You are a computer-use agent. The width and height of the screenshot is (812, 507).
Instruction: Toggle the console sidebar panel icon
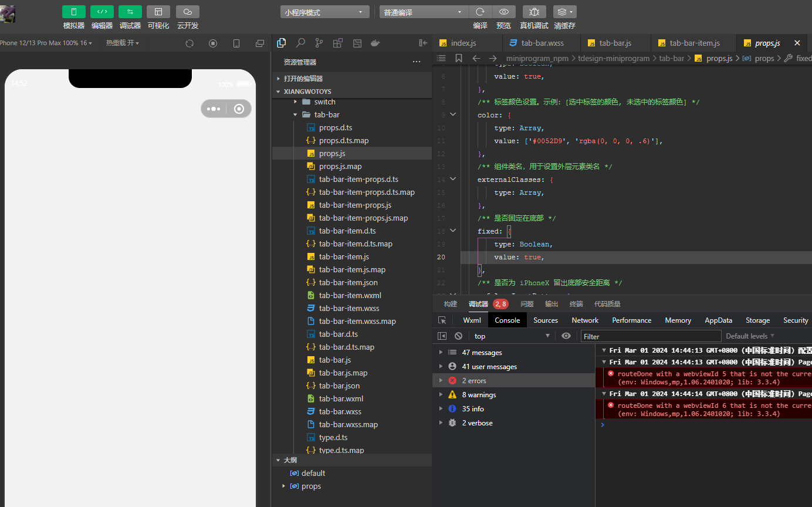pos(442,336)
